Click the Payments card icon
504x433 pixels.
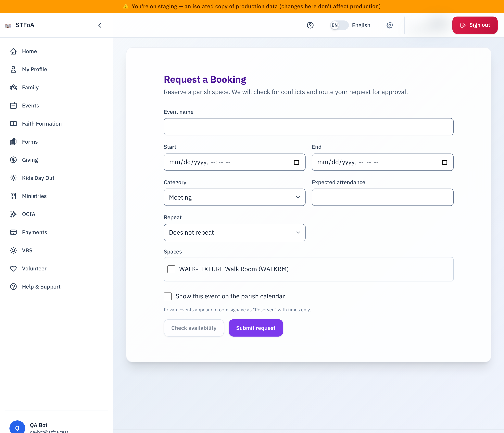coord(13,232)
